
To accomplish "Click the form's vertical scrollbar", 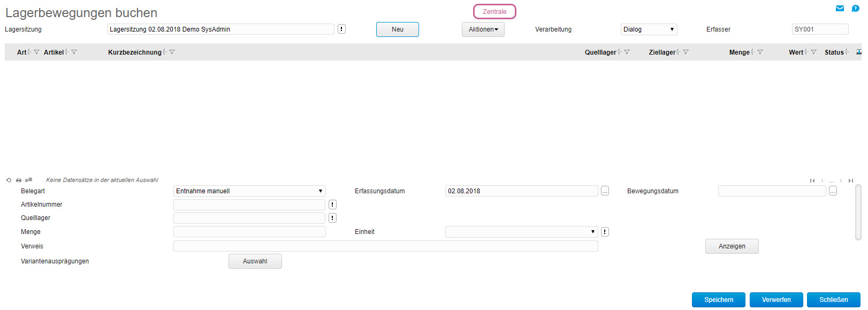I will click(x=858, y=213).
